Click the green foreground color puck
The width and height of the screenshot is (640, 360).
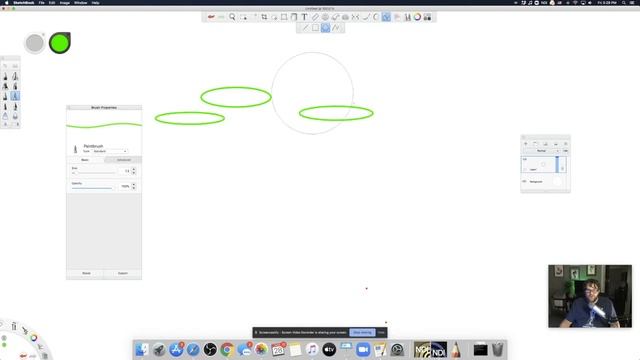pyautogui.click(x=60, y=43)
